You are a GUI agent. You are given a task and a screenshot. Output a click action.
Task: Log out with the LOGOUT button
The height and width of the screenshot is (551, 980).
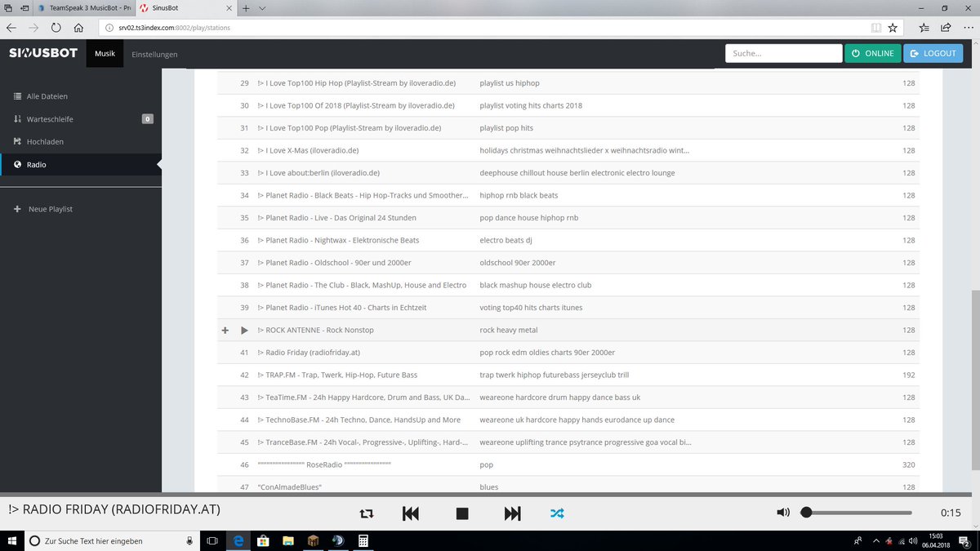(933, 53)
